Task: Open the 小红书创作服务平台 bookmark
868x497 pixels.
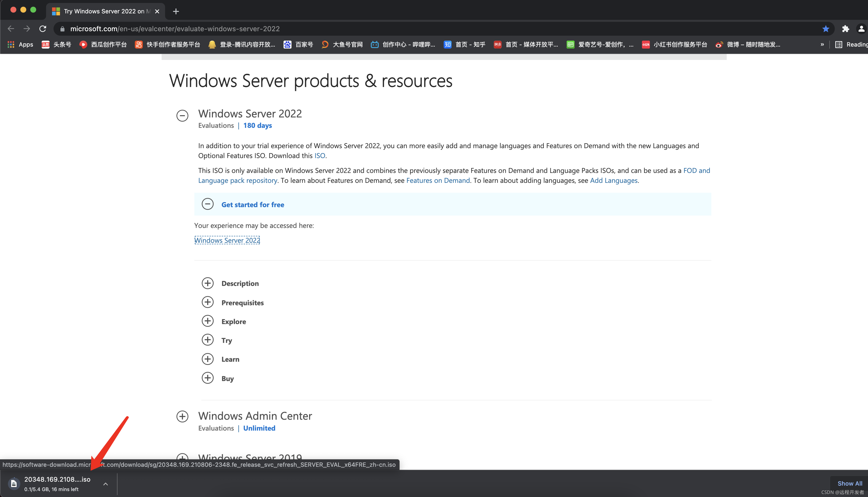Action: pyautogui.click(x=674, y=44)
